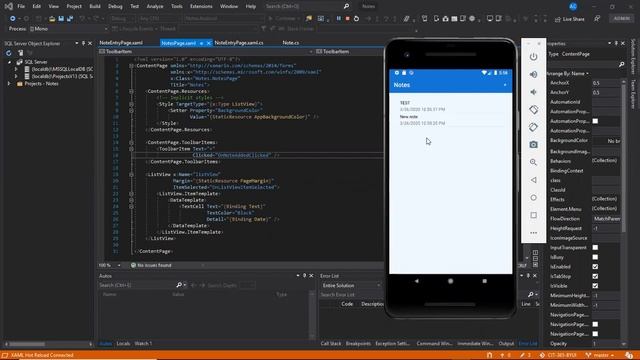Stop debugging with the red stop icon

(x=347, y=18)
